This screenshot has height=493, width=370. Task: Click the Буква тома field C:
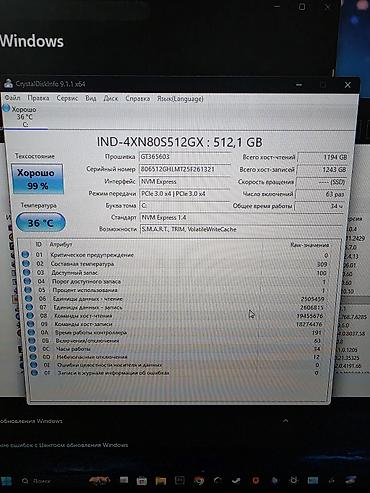coord(185,206)
